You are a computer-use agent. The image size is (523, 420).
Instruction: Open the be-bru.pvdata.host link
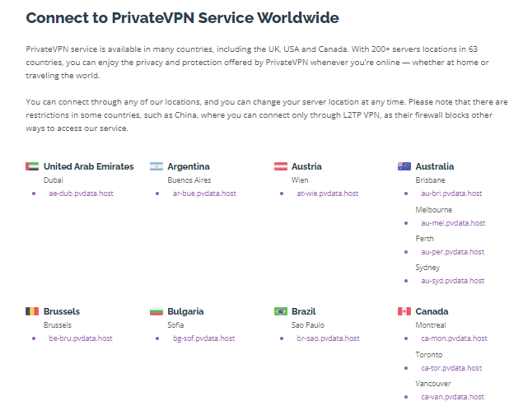click(81, 338)
